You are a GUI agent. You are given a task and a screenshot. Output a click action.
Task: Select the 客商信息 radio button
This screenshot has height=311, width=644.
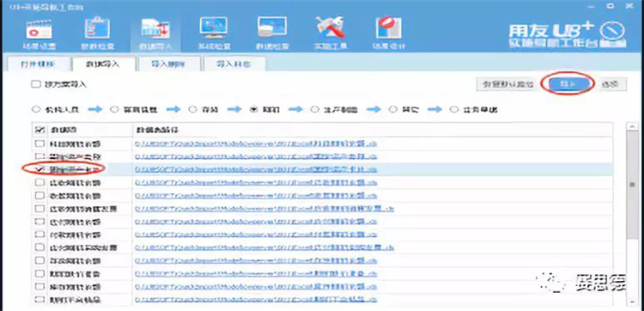(115, 110)
